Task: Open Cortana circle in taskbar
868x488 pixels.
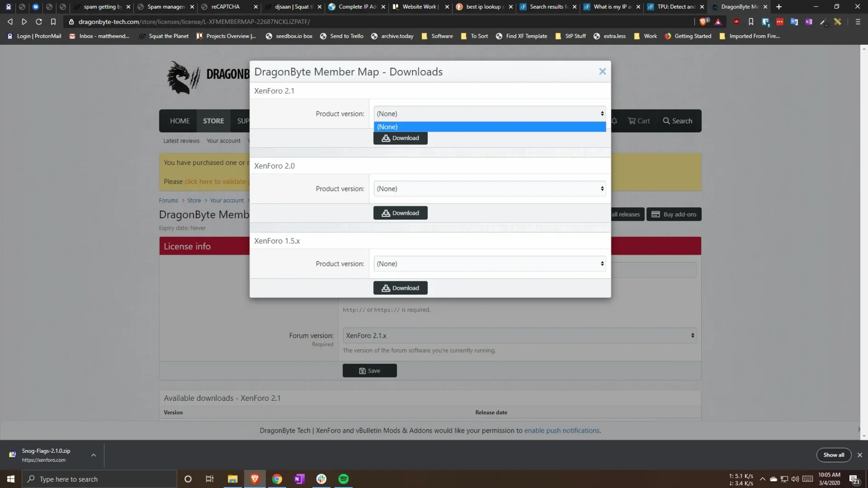Action: click(188, 479)
